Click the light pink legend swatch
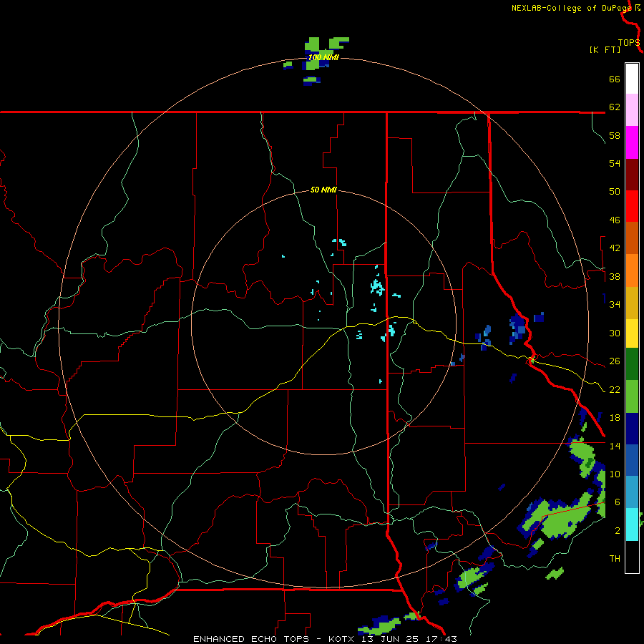 632,109
